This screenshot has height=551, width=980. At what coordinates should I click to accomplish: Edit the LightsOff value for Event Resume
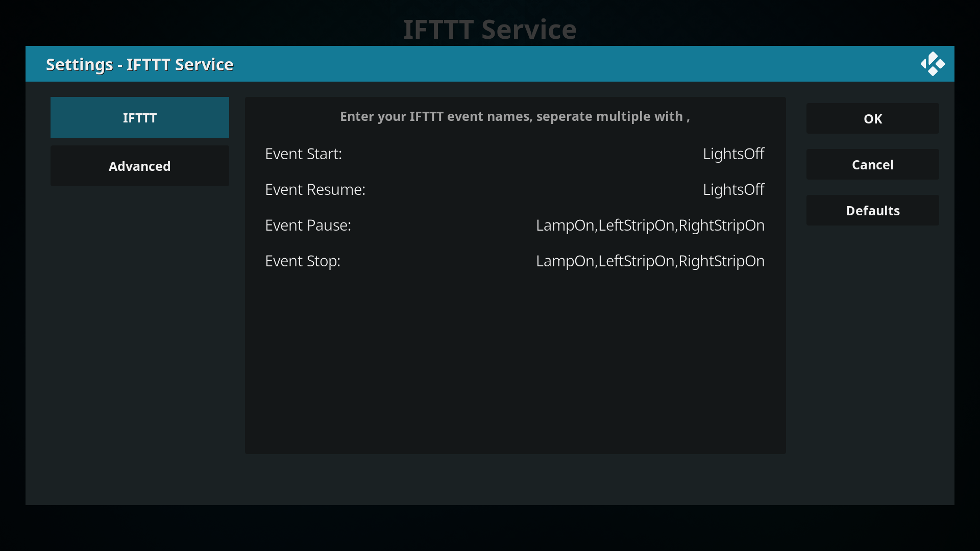pyautogui.click(x=733, y=190)
